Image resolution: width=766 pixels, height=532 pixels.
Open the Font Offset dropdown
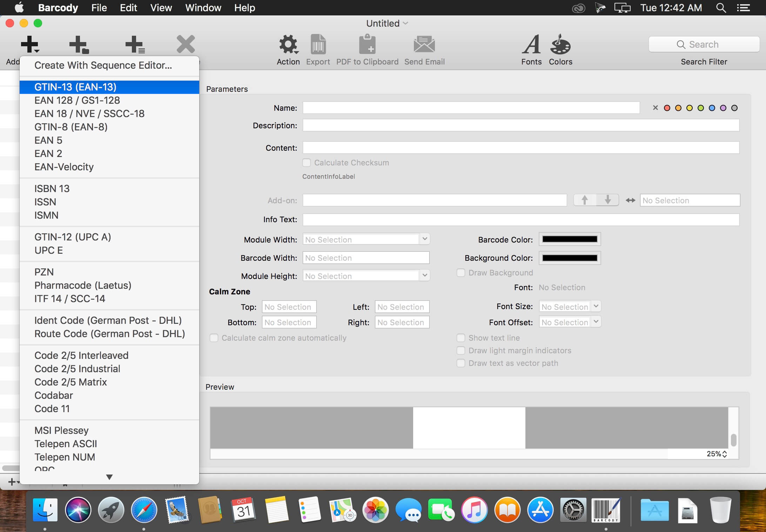(596, 322)
